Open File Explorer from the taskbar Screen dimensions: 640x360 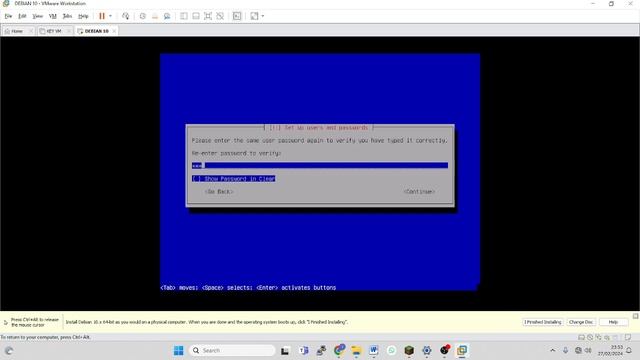pos(356,351)
